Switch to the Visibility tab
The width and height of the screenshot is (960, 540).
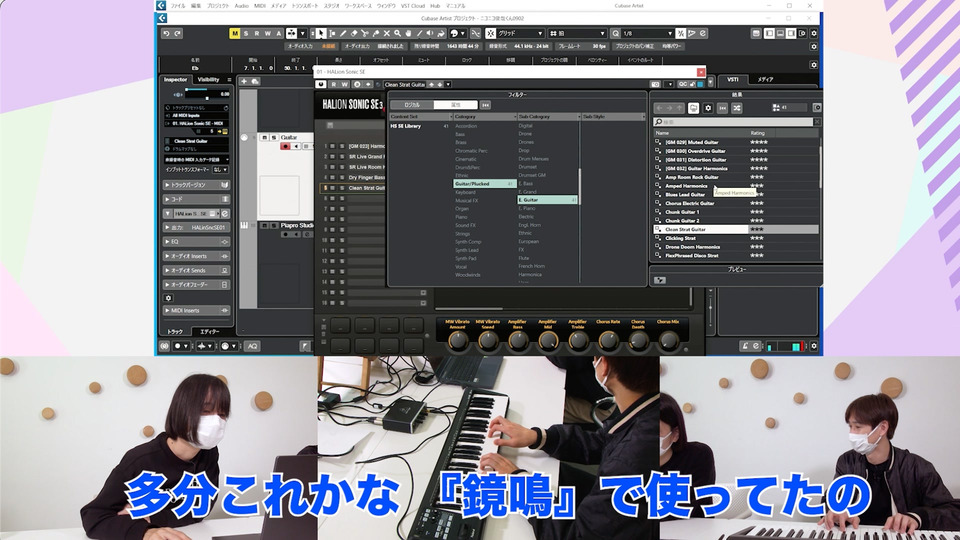208,80
